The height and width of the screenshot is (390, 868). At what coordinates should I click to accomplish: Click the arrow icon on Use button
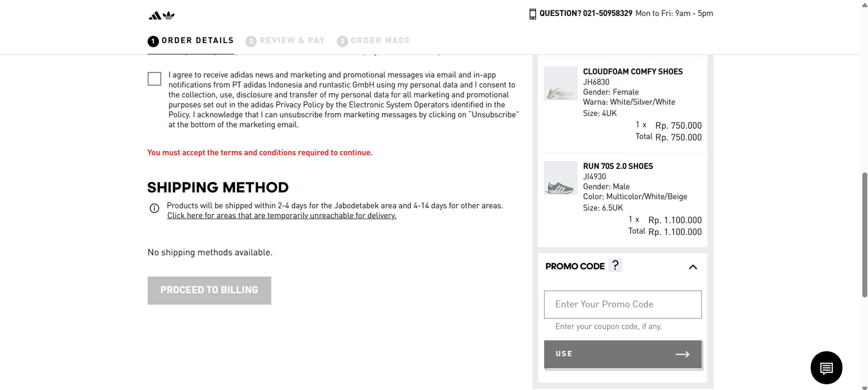(x=682, y=354)
